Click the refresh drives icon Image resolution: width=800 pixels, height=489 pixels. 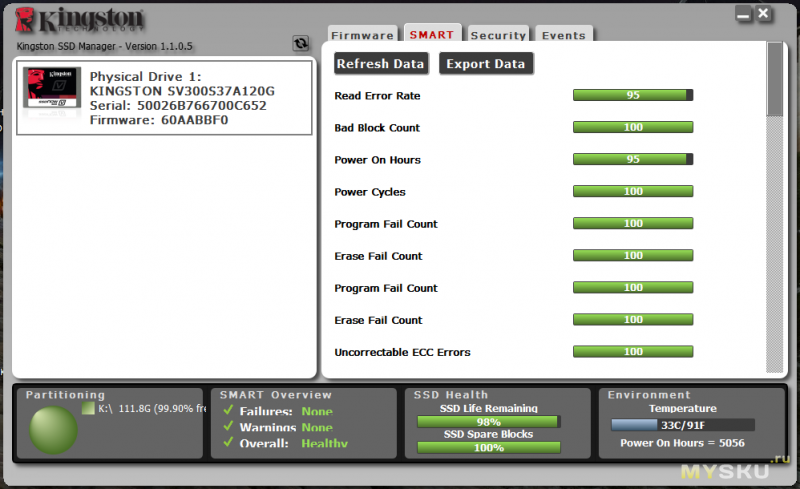[301, 43]
